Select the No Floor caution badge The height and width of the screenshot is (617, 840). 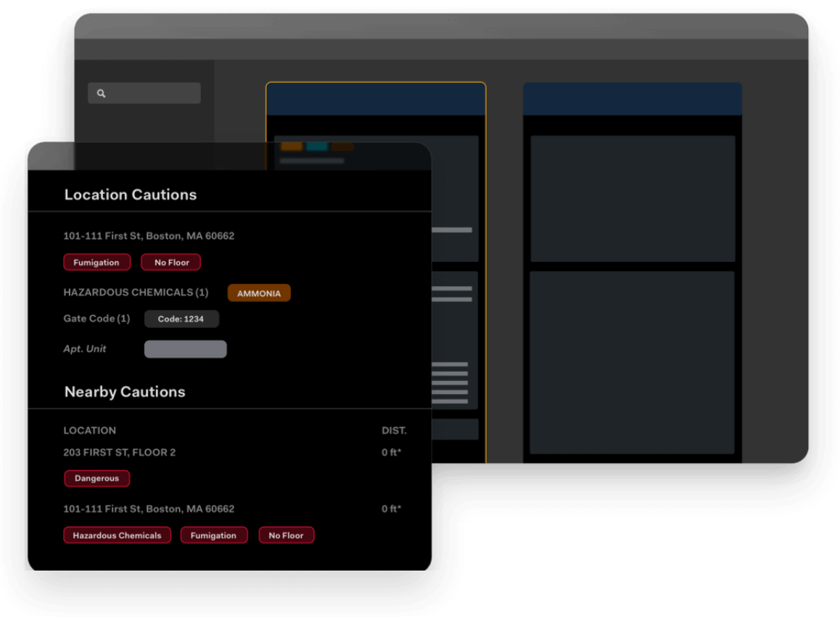tap(170, 262)
